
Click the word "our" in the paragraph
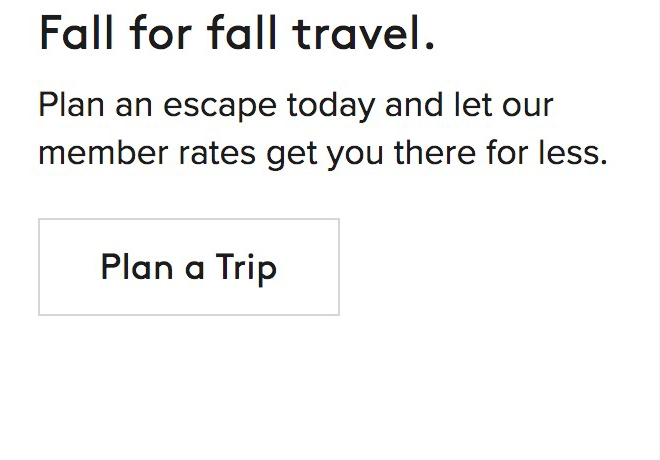(x=525, y=105)
